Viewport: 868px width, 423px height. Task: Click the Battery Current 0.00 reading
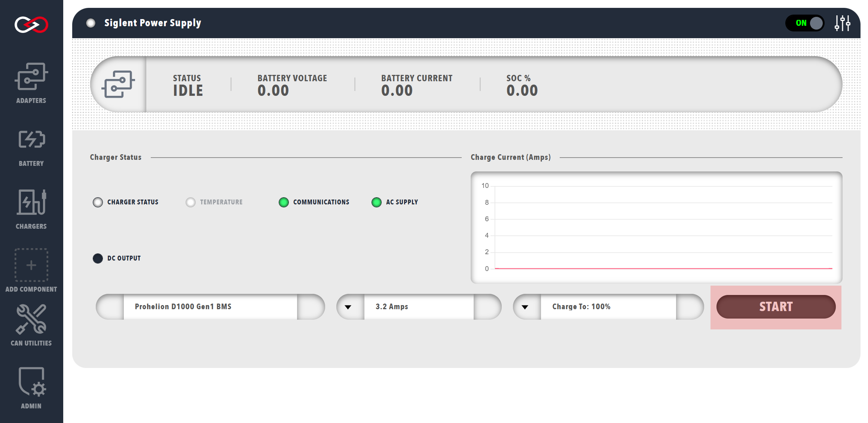[397, 91]
